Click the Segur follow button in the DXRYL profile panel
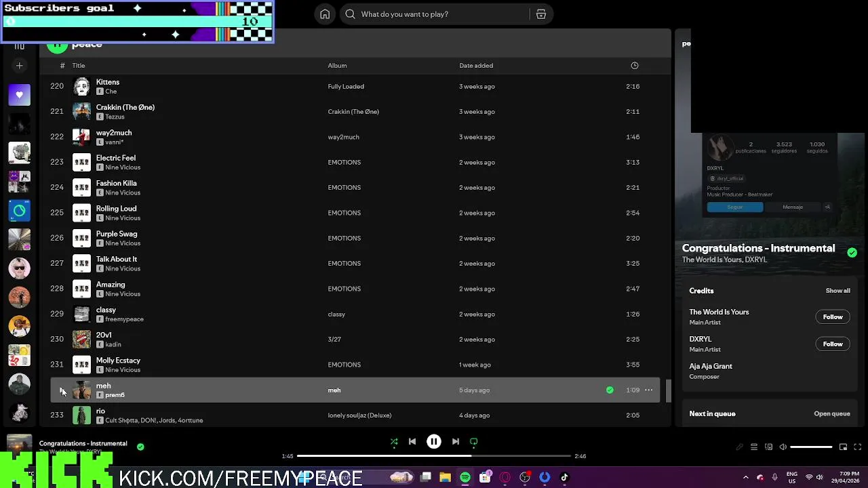This screenshot has width=868, height=488. [x=735, y=207]
